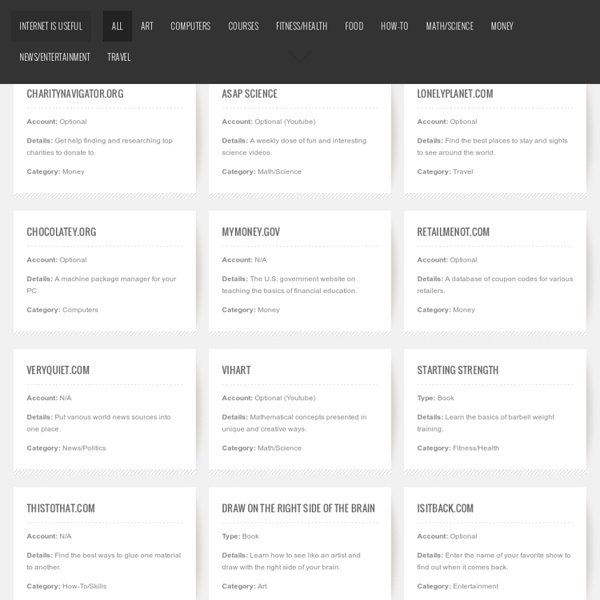This screenshot has height=600, width=600.
Task: Open the IsItBack.com card title
Action: pyautogui.click(x=445, y=508)
